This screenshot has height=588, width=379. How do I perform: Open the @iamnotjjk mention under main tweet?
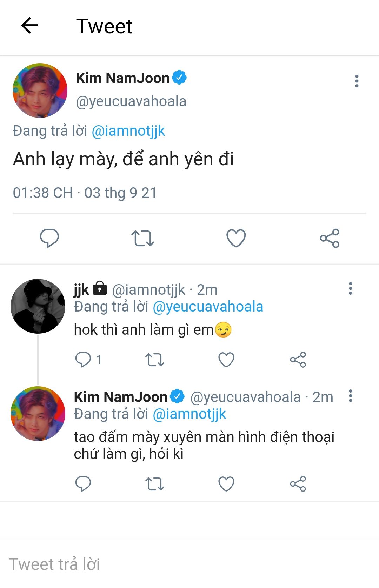(128, 131)
